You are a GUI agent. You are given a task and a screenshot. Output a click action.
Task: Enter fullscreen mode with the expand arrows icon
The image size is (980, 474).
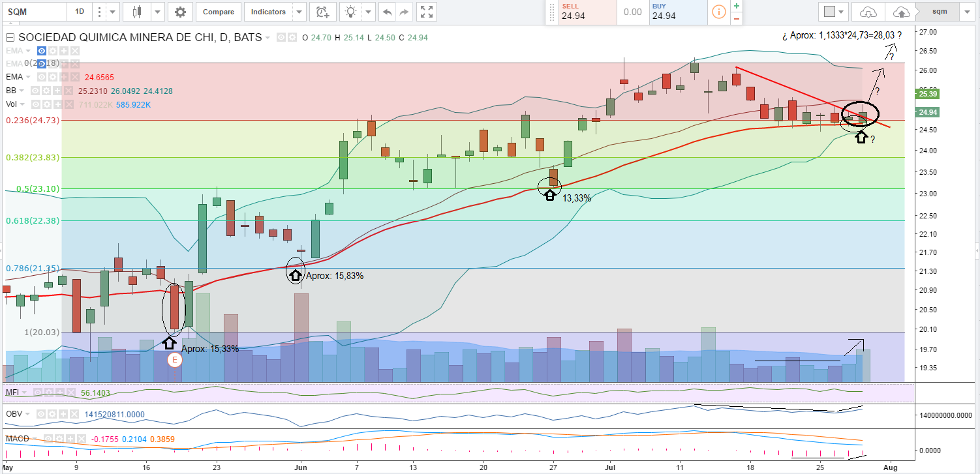click(x=427, y=12)
